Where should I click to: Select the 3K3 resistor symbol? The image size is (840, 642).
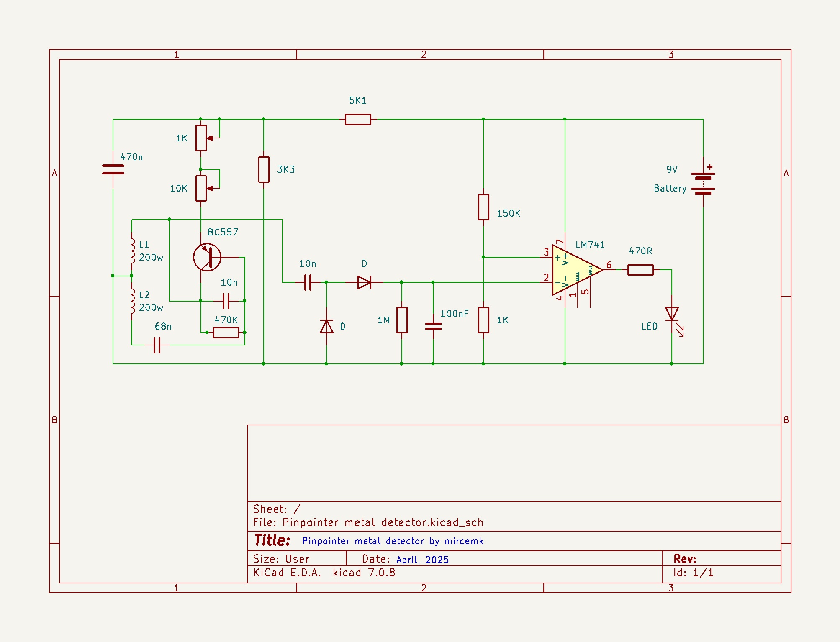coord(264,169)
